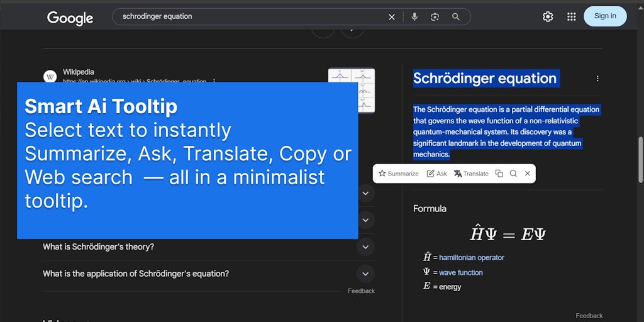
Task: Click the "Formula" label
Action: pos(430,209)
